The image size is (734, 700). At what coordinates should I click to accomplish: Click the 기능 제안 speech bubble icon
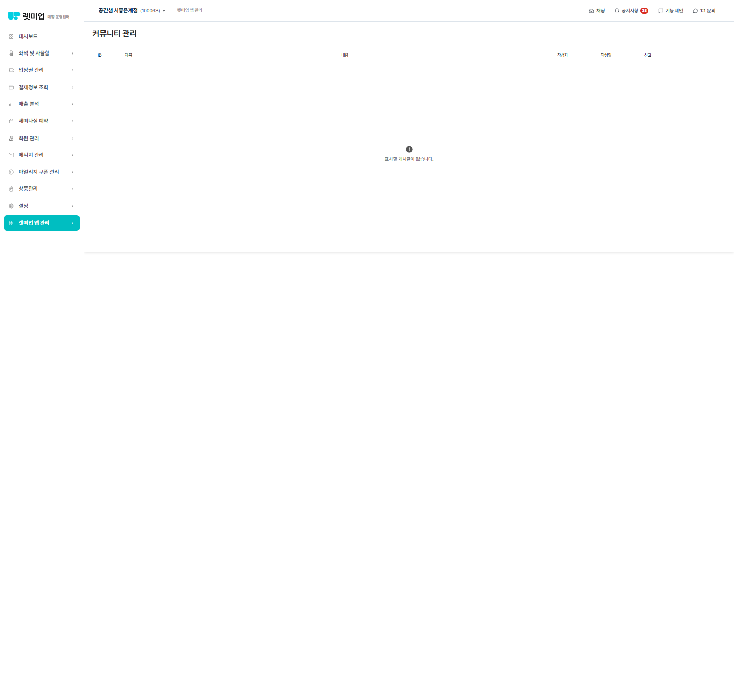coord(661,11)
